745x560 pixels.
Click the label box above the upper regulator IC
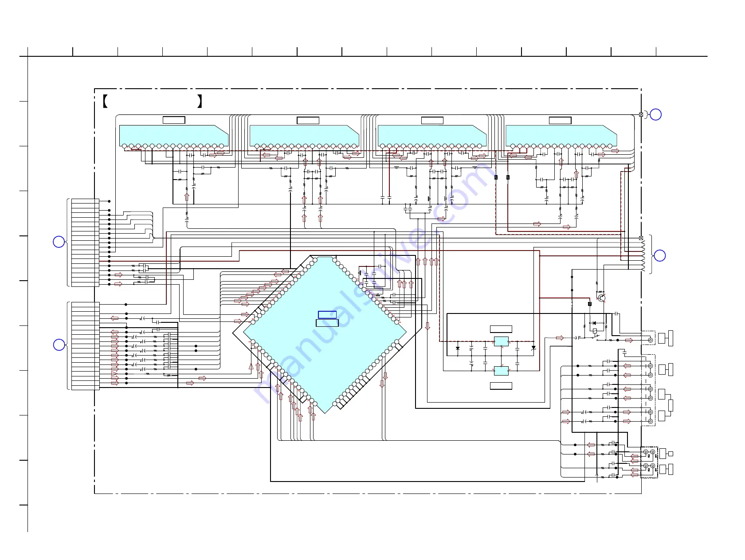(501, 329)
